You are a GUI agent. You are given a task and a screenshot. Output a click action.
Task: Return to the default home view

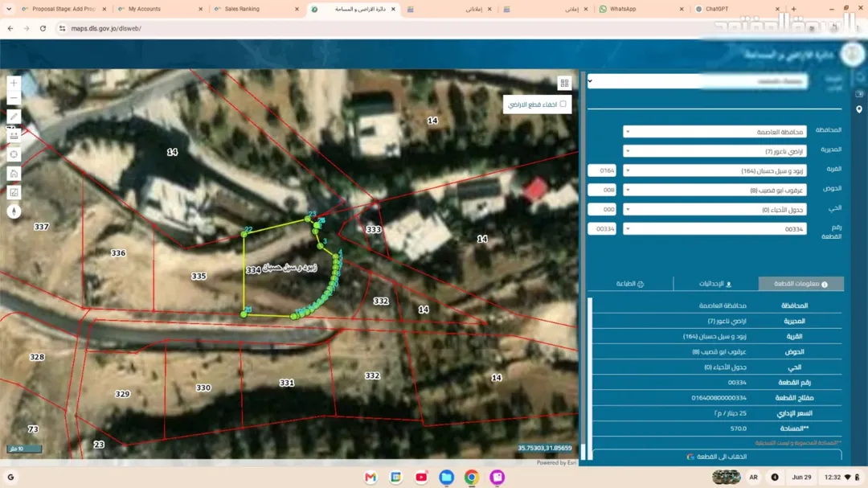pyautogui.click(x=14, y=174)
